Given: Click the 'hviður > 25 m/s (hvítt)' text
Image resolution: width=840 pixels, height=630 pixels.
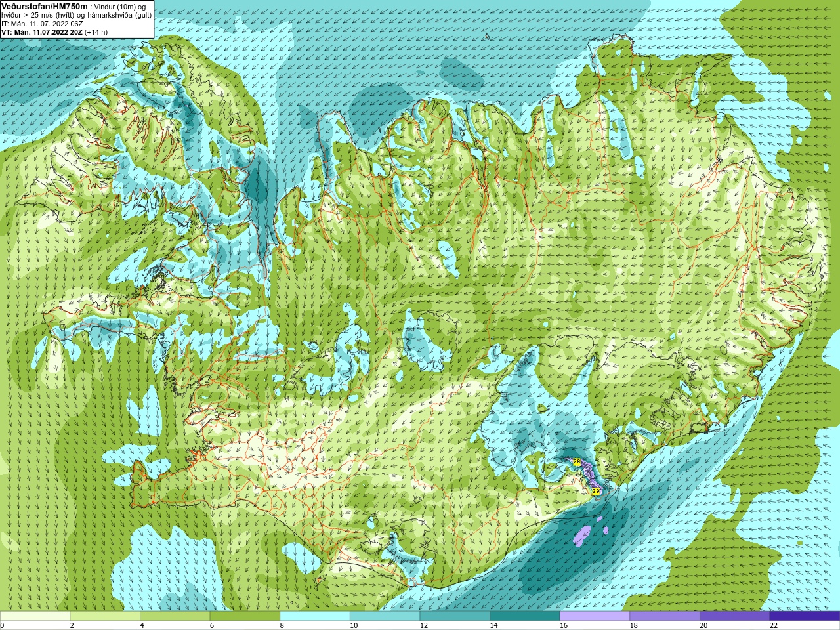Looking at the screenshot, I should [37, 15].
